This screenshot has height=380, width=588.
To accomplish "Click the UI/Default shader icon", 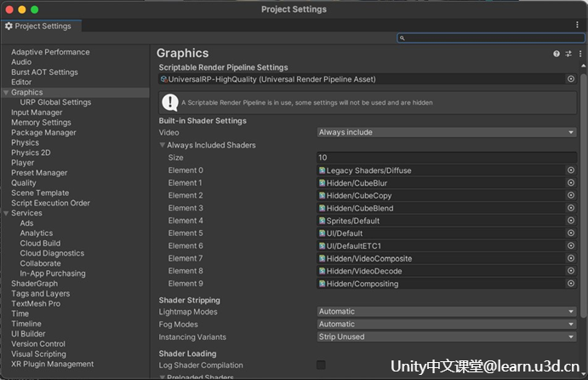I will tap(323, 233).
